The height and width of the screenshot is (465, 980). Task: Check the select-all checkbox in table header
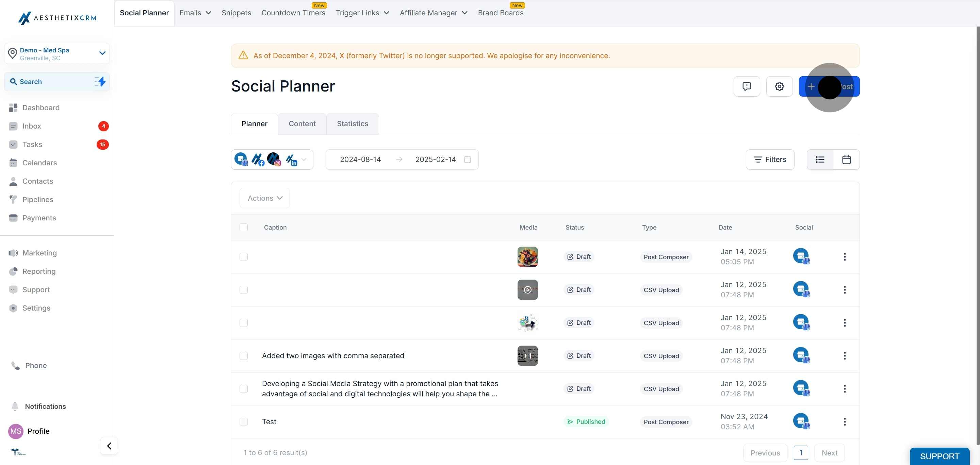[x=244, y=227]
